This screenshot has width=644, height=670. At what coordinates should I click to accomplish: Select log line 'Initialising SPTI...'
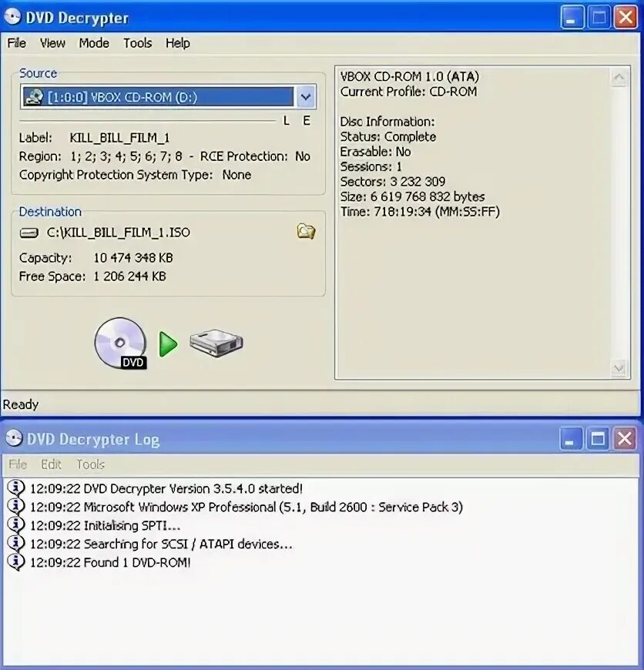click(105, 525)
